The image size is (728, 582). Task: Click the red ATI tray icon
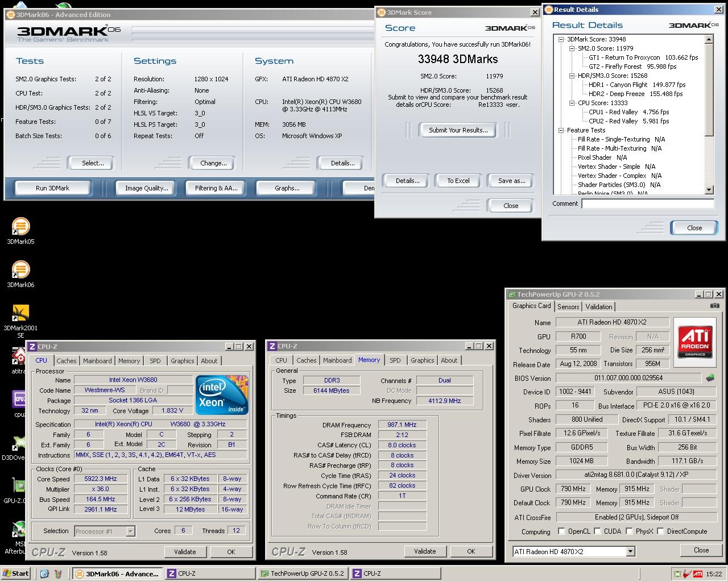pyautogui.click(x=697, y=573)
